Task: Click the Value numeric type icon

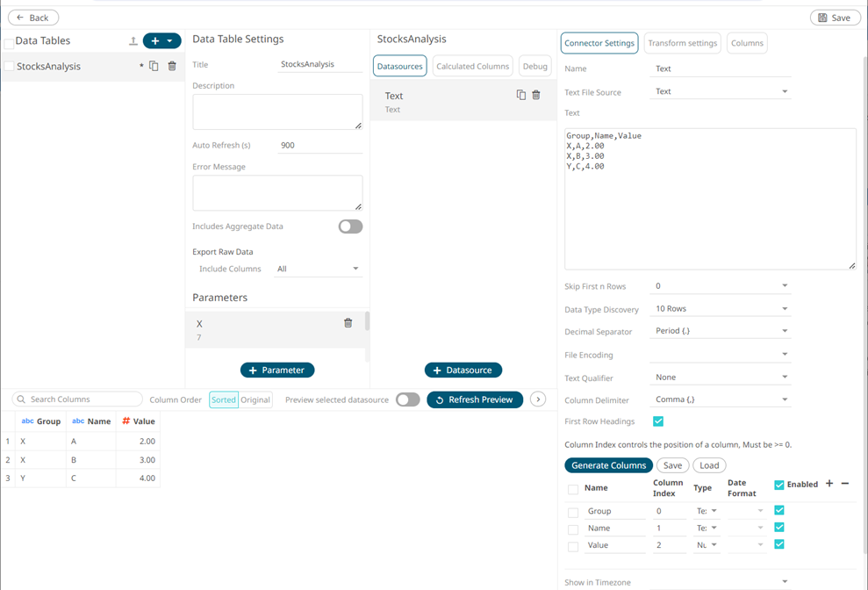Action: tap(126, 421)
